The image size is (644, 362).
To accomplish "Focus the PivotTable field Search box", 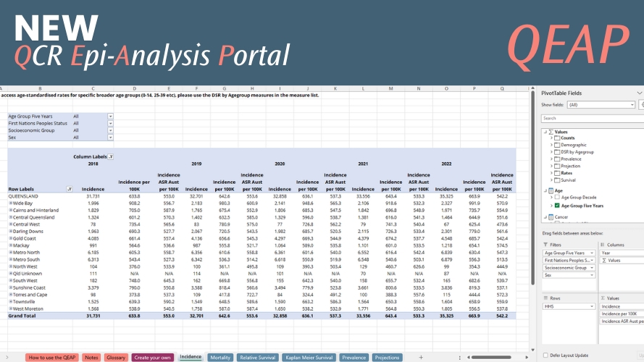I will point(593,118).
